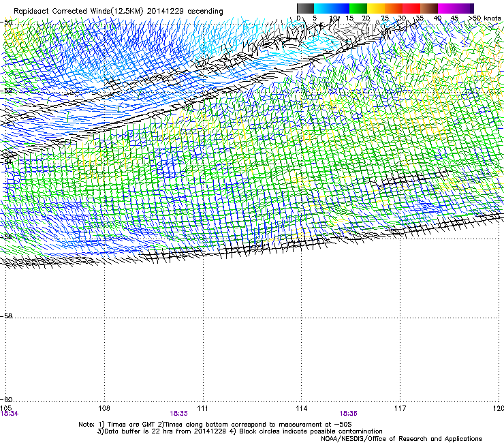Click the '45' legend scale label

(454, 18)
